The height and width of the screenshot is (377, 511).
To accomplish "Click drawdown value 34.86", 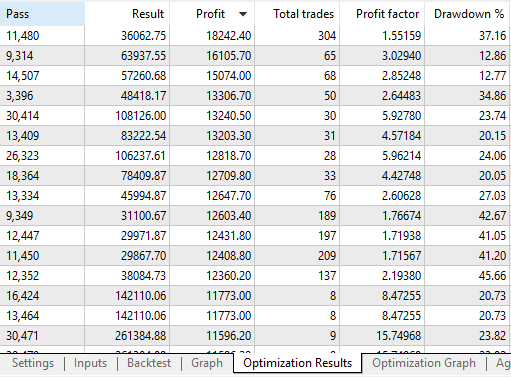I will click(493, 96).
